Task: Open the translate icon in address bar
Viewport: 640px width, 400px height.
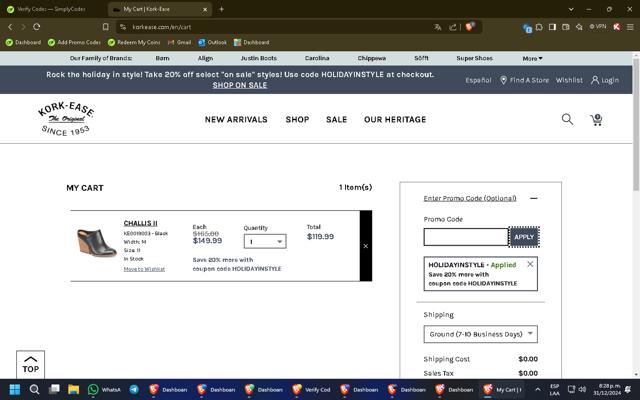Action: [x=438, y=27]
